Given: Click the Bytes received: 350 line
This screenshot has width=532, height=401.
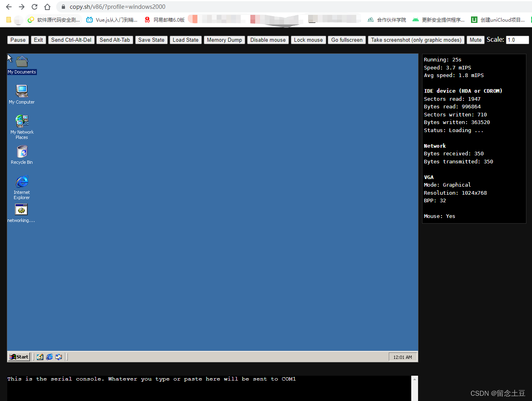Looking at the screenshot, I should pyautogui.click(x=454, y=154).
